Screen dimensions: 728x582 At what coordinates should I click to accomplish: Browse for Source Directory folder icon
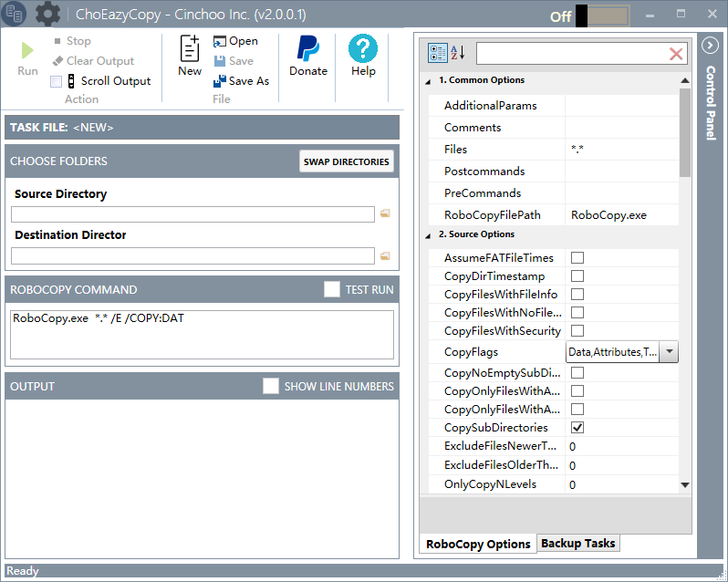click(385, 213)
